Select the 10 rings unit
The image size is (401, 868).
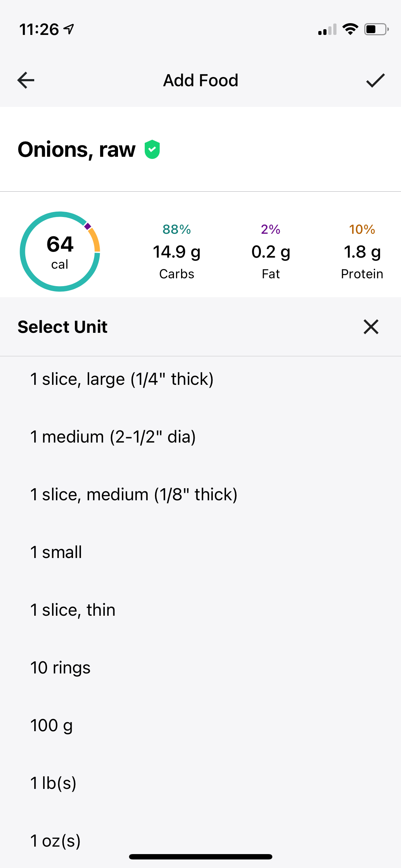pos(200,667)
